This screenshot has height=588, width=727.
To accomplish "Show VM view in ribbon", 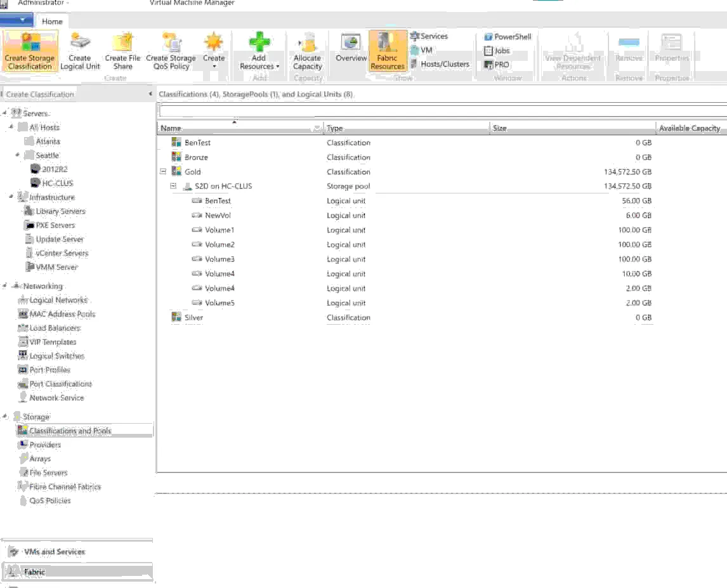I will [x=421, y=50].
